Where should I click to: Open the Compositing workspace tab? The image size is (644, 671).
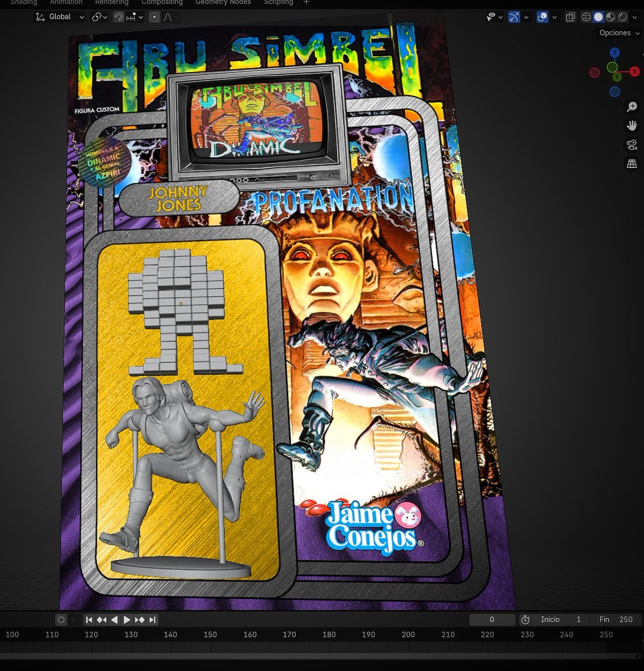click(x=162, y=2)
